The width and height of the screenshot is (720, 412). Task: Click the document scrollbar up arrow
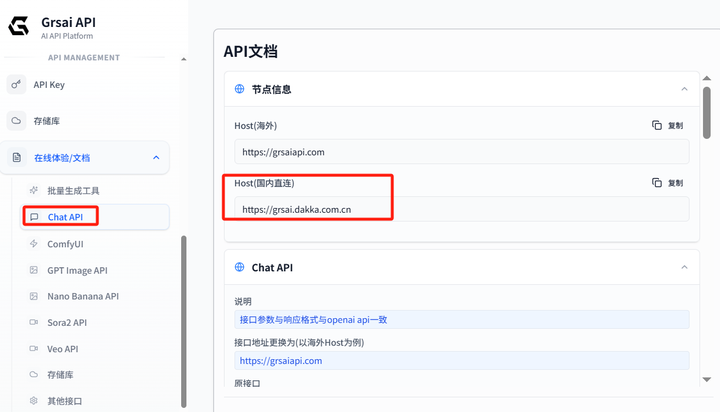point(707,78)
